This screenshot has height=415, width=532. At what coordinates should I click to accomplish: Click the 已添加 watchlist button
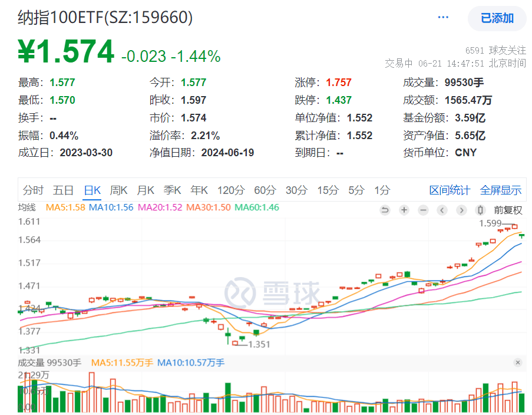497,18
